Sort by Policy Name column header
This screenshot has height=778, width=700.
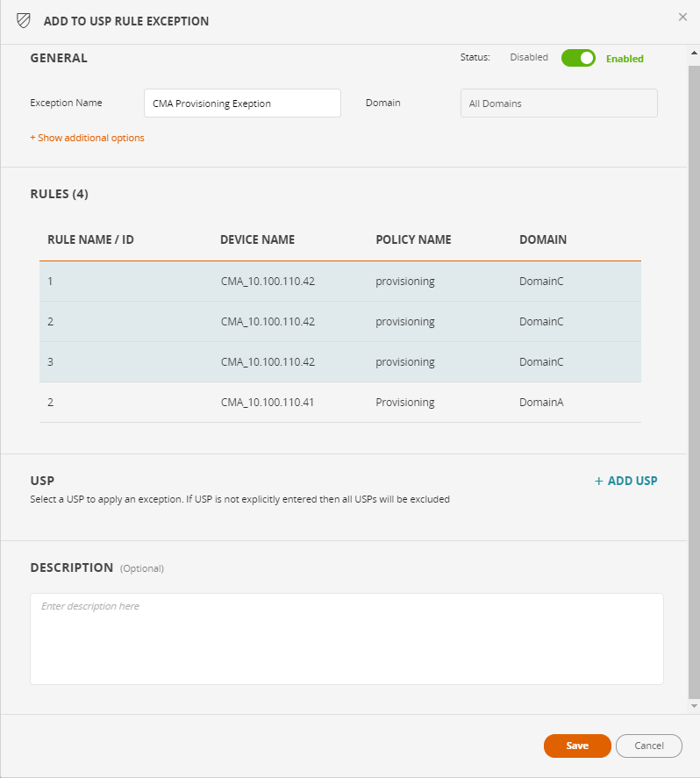[x=413, y=239]
